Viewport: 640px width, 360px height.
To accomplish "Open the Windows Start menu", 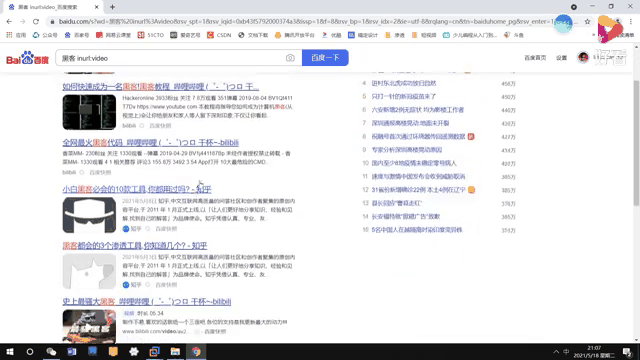I will [10, 351].
